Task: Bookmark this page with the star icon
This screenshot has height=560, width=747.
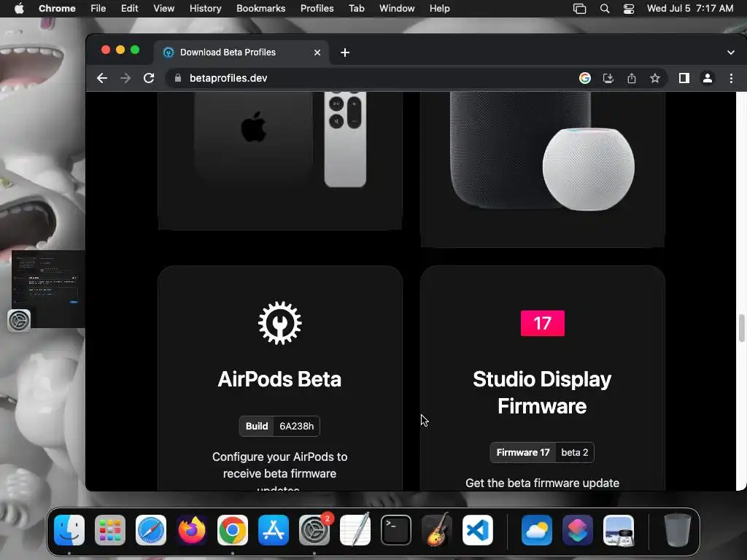Action: click(655, 78)
